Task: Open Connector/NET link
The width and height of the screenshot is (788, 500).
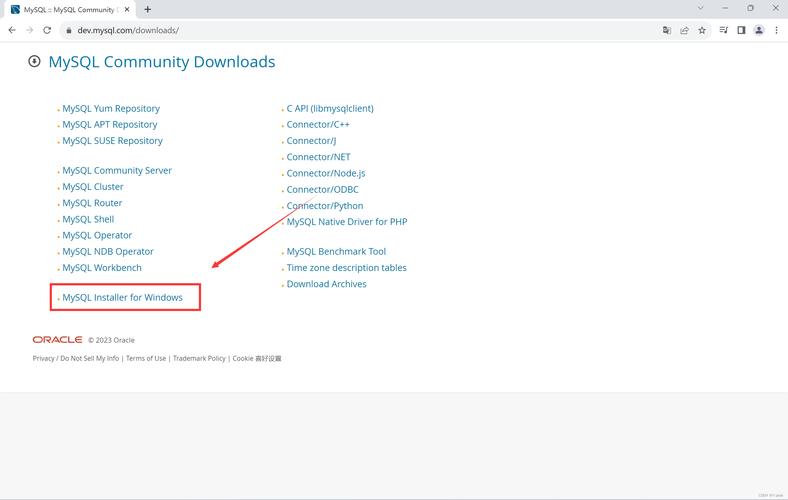Action: tap(319, 157)
